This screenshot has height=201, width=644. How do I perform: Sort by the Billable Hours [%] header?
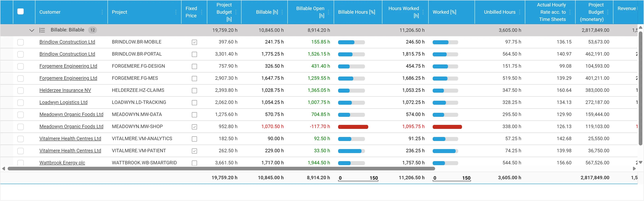(x=356, y=12)
